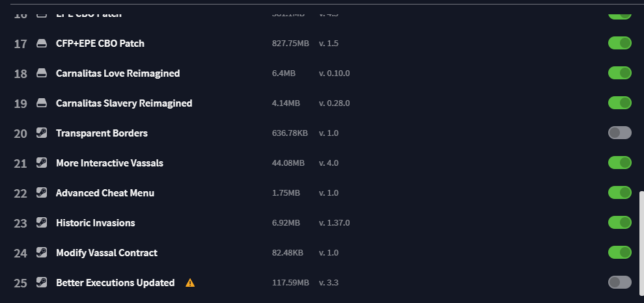The height and width of the screenshot is (303, 644).
Task: Click the Steam icon next to Modify Vassal Contract
Action: tap(42, 252)
